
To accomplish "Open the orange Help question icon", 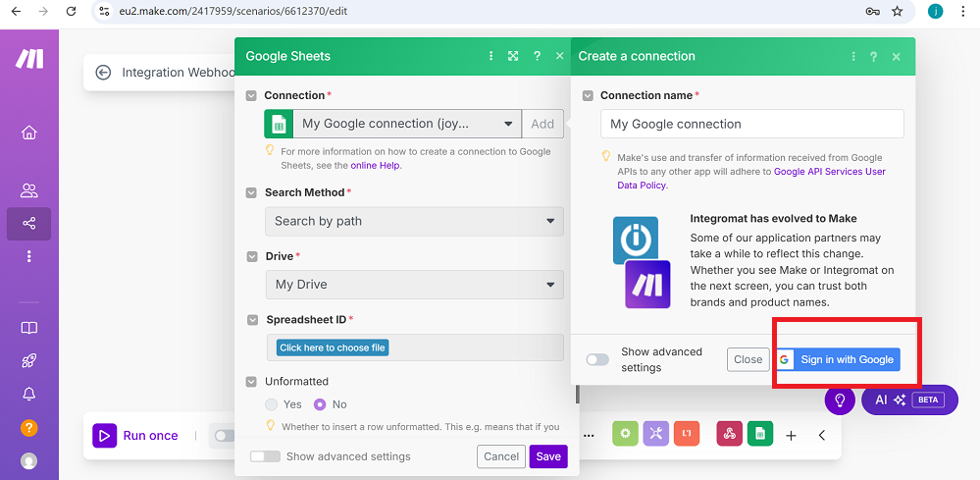I will (28, 428).
